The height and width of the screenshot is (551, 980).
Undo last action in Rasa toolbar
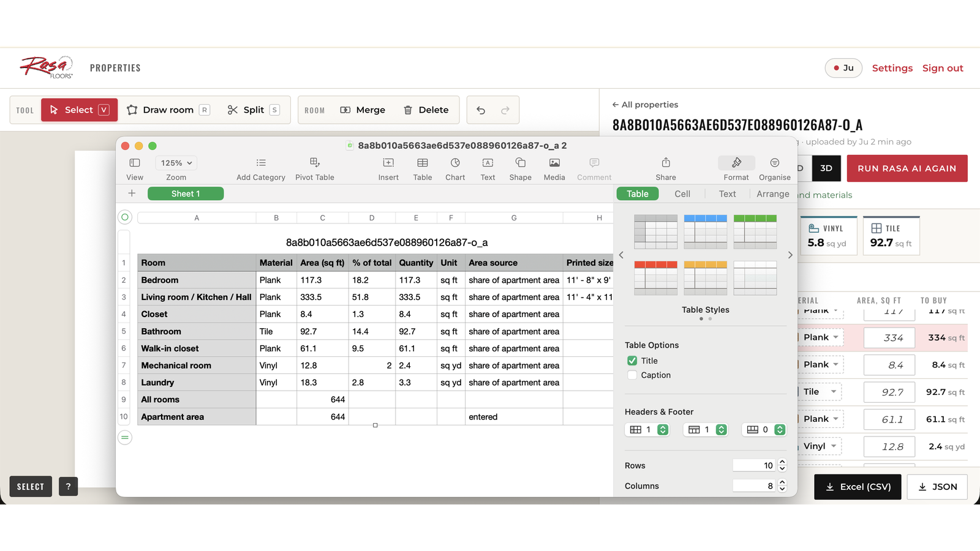[481, 110]
